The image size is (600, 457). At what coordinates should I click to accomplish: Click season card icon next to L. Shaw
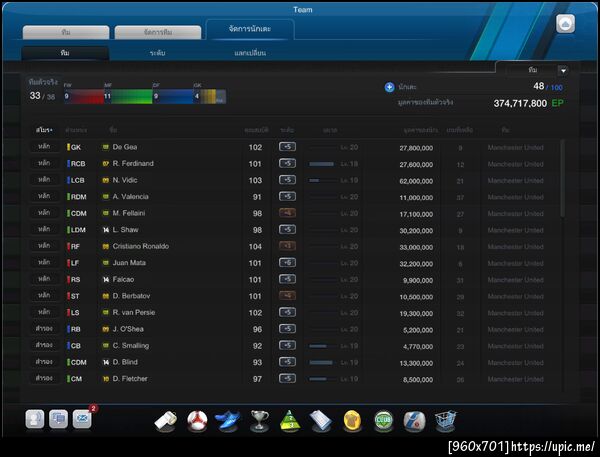106,230
